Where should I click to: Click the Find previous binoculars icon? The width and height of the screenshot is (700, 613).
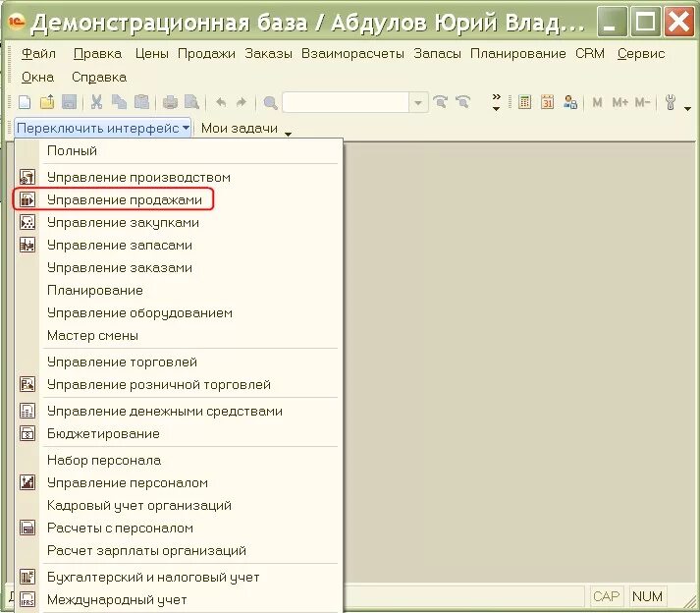pos(462,103)
